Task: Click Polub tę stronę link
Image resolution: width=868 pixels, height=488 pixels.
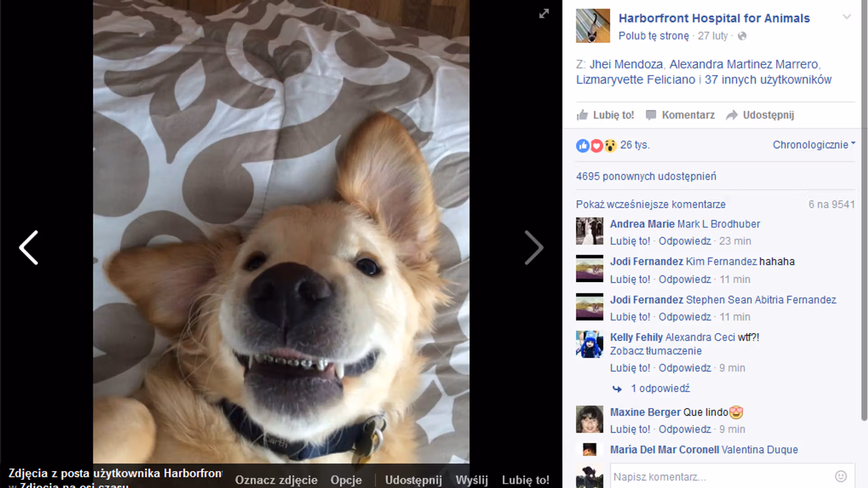Action: pyautogui.click(x=653, y=36)
